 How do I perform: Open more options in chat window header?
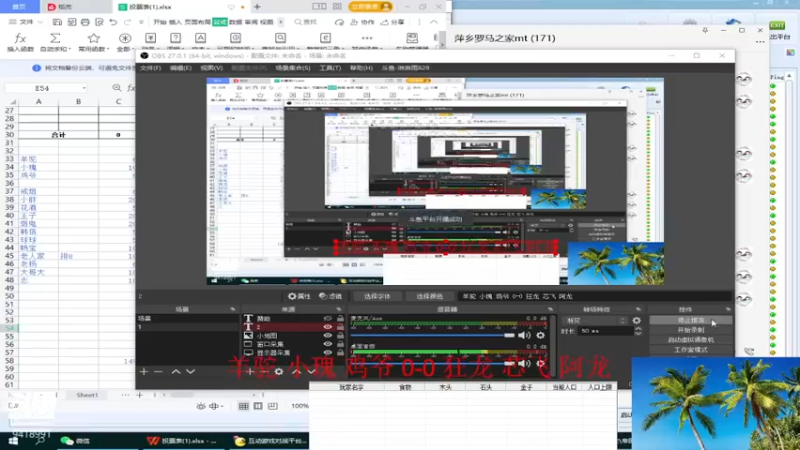(x=760, y=42)
